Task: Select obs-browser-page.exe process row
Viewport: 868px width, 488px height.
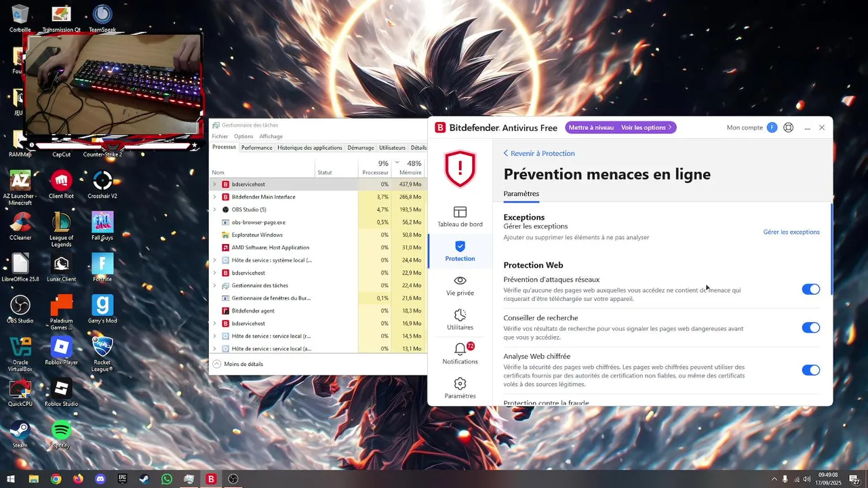Action: (x=318, y=222)
